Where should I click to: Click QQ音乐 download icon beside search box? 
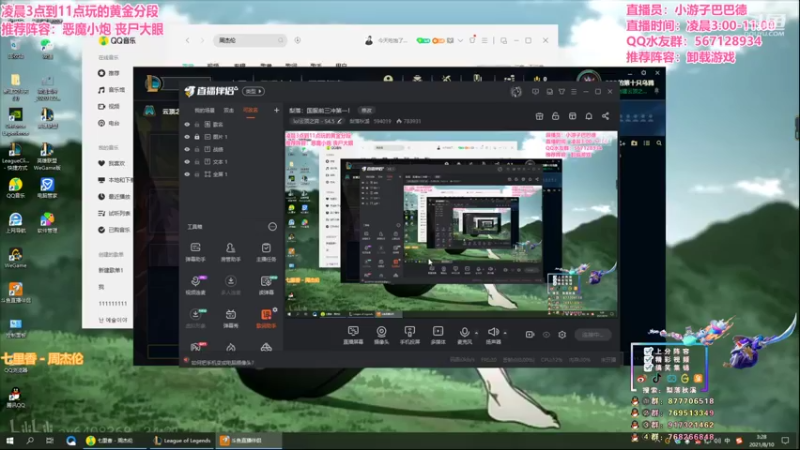(x=297, y=40)
